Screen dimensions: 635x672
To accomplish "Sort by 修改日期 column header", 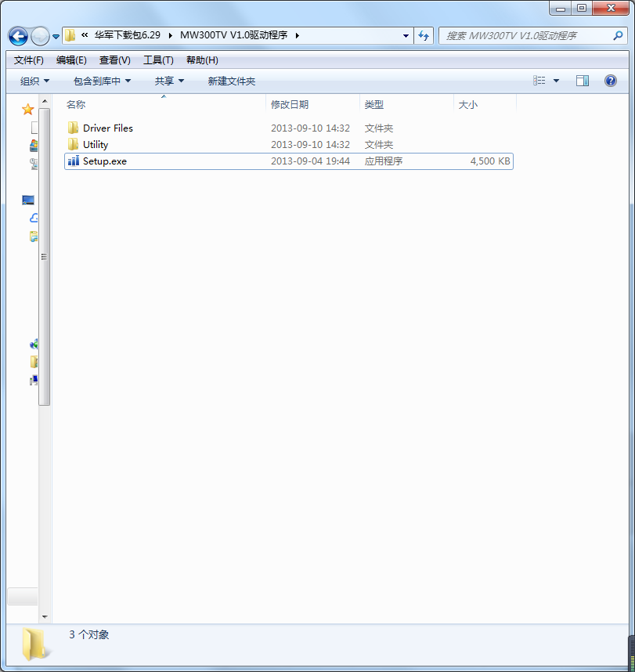I will (x=290, y=104).
